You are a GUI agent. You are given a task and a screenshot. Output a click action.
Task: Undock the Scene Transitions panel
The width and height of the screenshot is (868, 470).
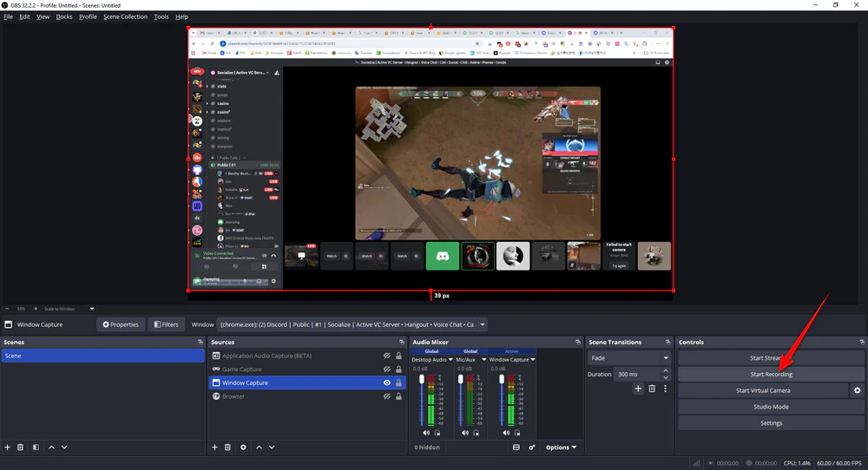tap(667, 343)
